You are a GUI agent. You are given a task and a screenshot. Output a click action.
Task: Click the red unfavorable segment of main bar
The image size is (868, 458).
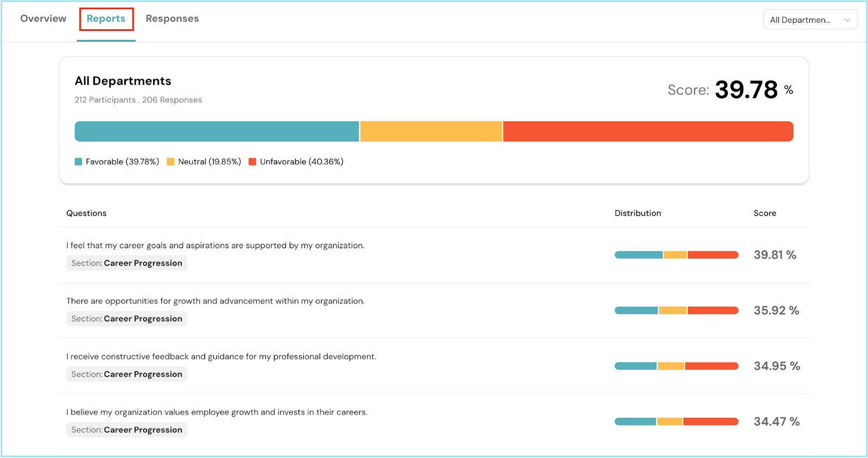pyautogui.click(x=648, y=132)
